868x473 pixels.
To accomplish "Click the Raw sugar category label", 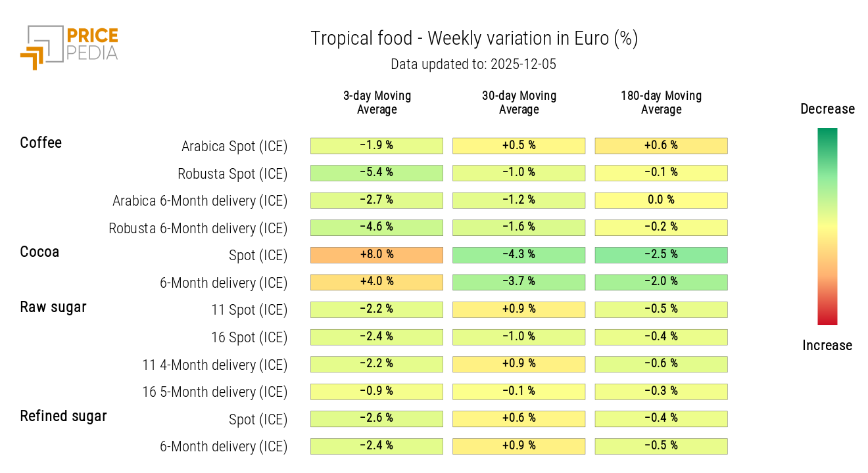I will click(53, 307).
